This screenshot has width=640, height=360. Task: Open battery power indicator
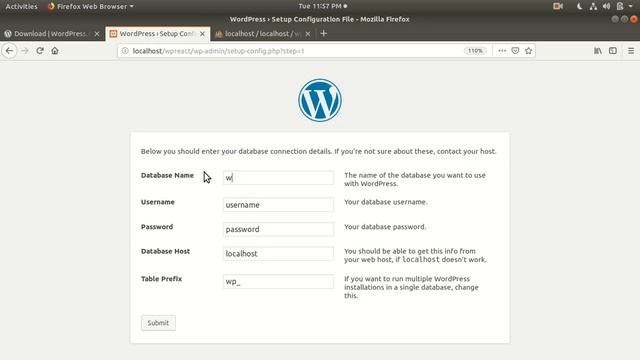click(x=620, y=6)
